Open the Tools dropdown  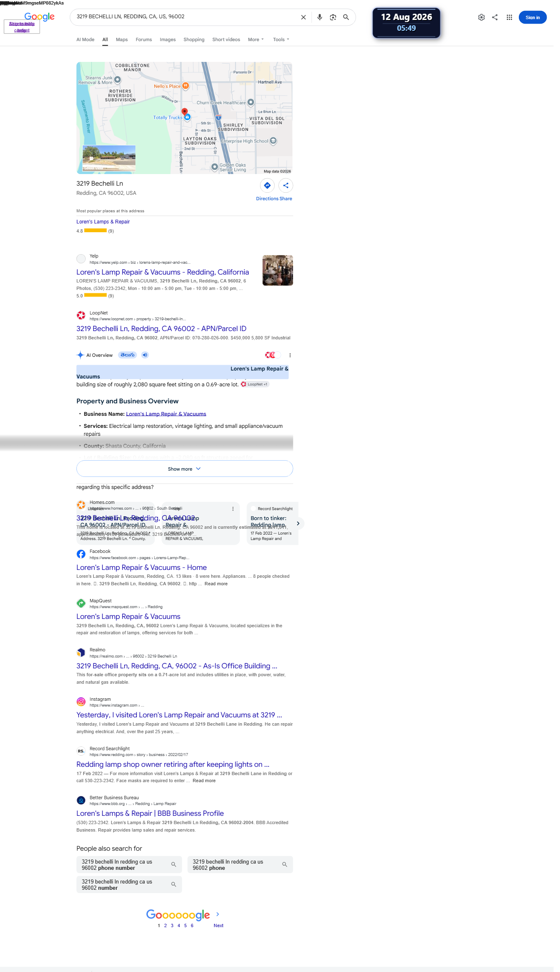(x=281, y=39)
